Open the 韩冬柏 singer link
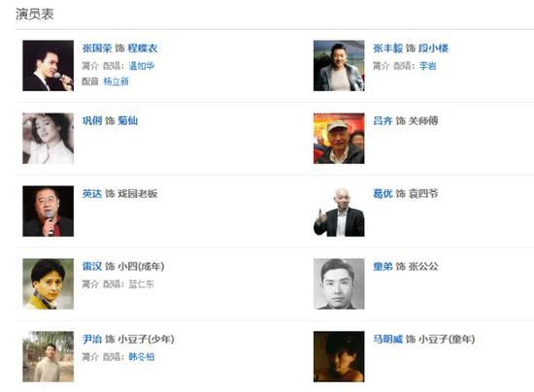534x392 pixels. point(142,357)
